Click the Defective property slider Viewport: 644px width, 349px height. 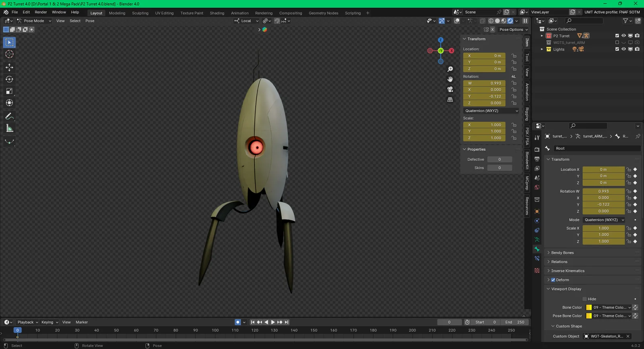(x=500, y=160)
